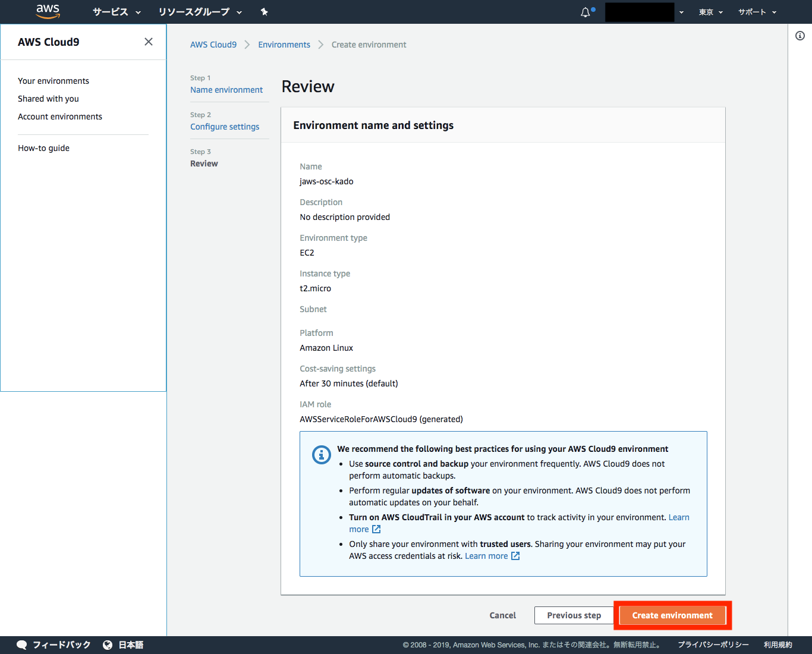The width and height of the screenshot is (812, 654).
Task: Select the EC2 environment type value
Action: (x=307, y=253)
